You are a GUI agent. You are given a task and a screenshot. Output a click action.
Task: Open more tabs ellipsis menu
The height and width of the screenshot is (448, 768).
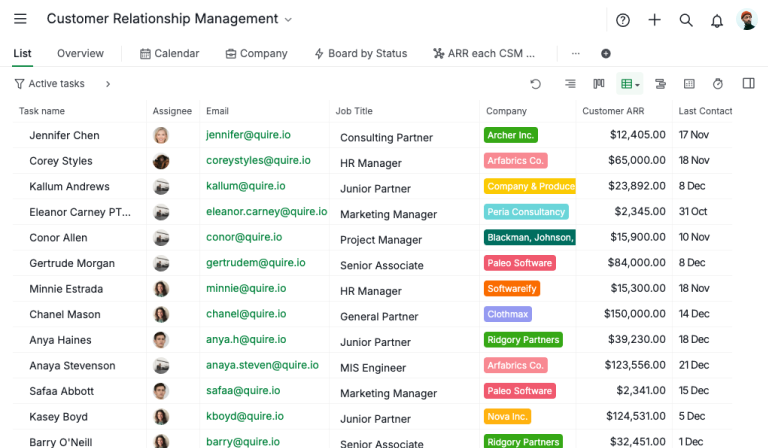click(x=576, y=53)
